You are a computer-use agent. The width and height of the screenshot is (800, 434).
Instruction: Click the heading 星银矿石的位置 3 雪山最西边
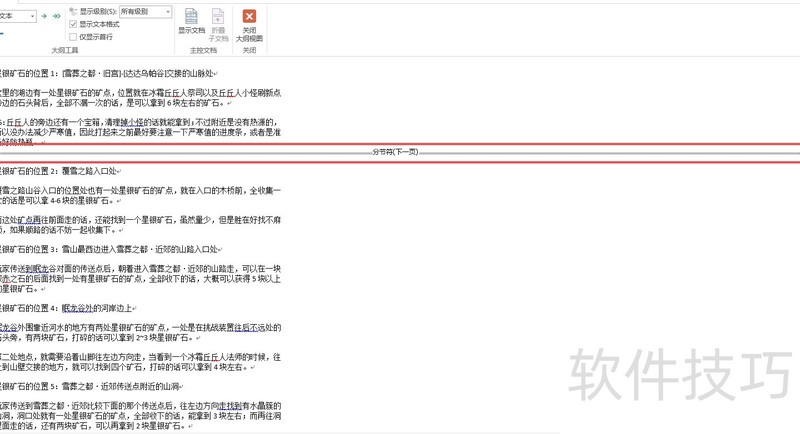(111, 249)
